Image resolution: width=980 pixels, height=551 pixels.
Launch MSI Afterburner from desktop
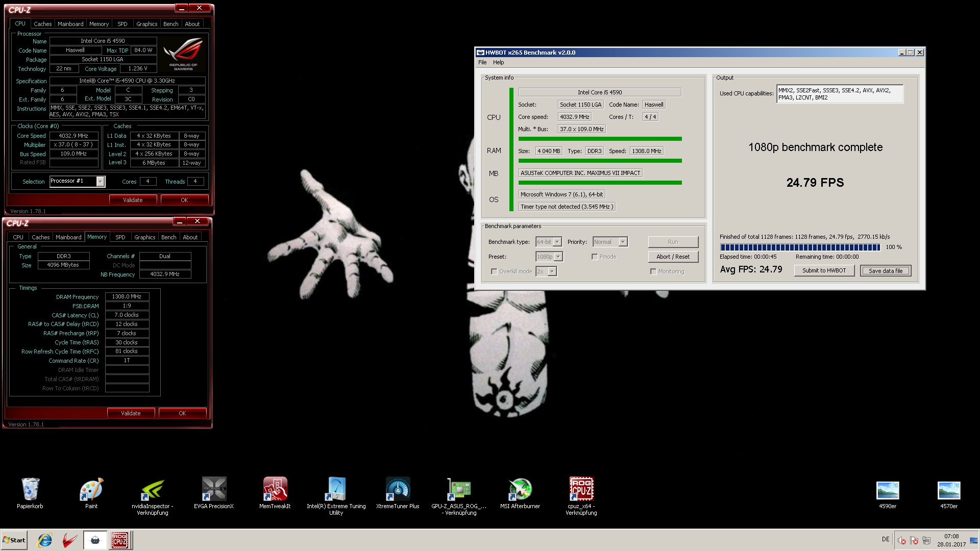click(x=520, y=493)
